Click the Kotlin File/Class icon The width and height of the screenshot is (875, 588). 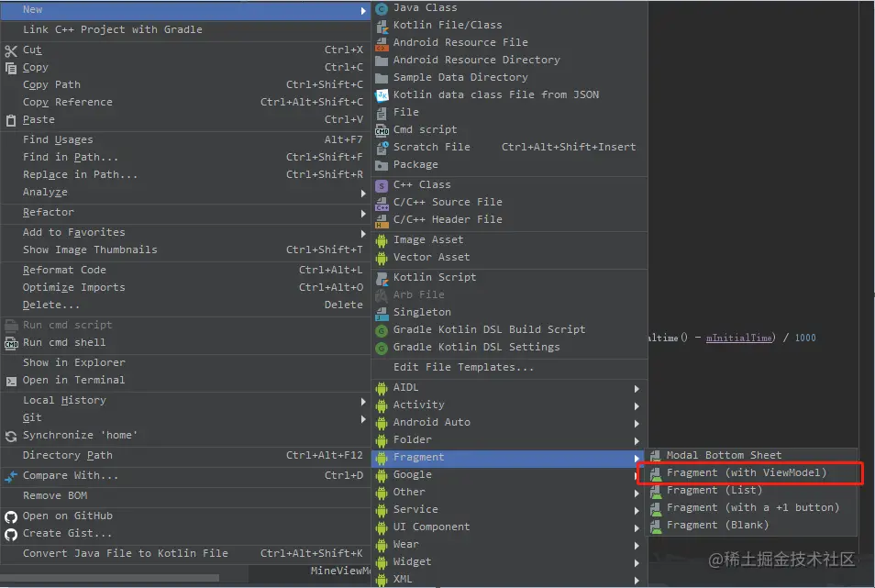382,26
